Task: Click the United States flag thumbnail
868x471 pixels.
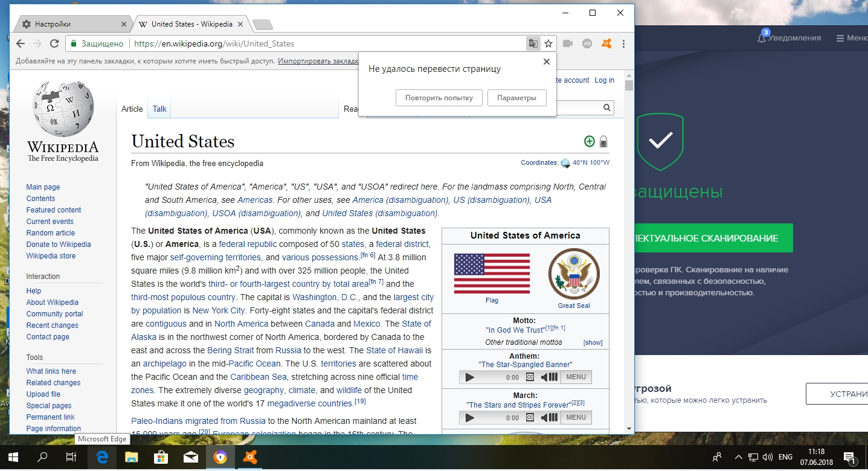Action: (492, 274)
